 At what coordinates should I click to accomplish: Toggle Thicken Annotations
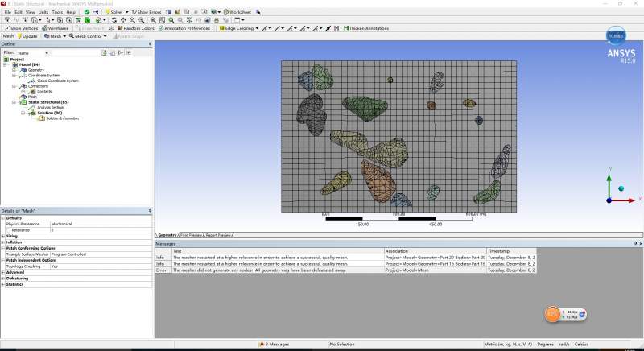(366, 28)
